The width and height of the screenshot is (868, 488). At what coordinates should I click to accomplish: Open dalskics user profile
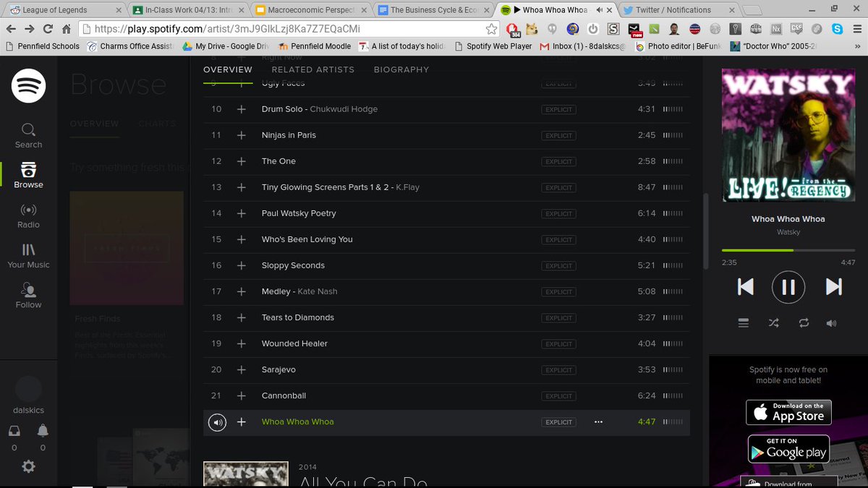[x=28, y=396]
